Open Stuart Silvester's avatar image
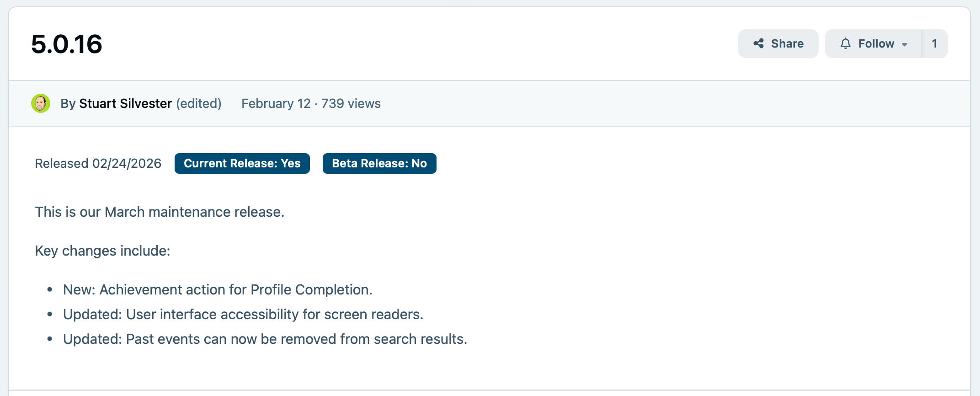Image resolution: width=980 pixels, height=396 pixels. point(41,103)
